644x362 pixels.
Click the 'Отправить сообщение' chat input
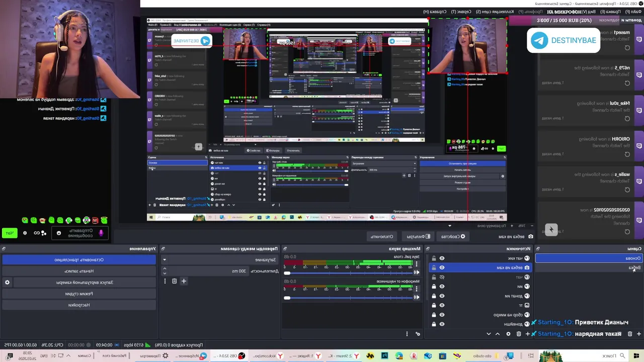(x=80, y=233)
